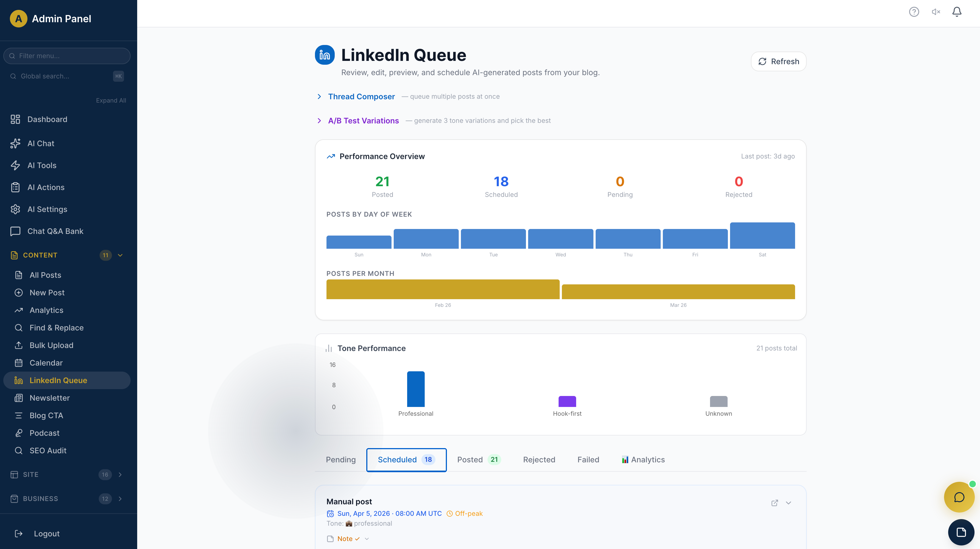980x549 pixels.
Task: Select the Podcast menu icon
Action: [x=19, y=433]
